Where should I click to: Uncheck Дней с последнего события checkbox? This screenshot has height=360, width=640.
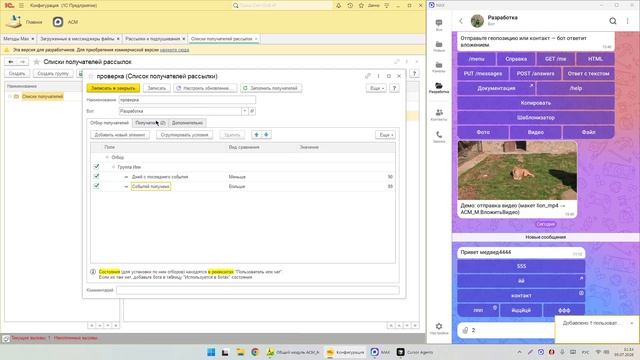click(96, 176)
